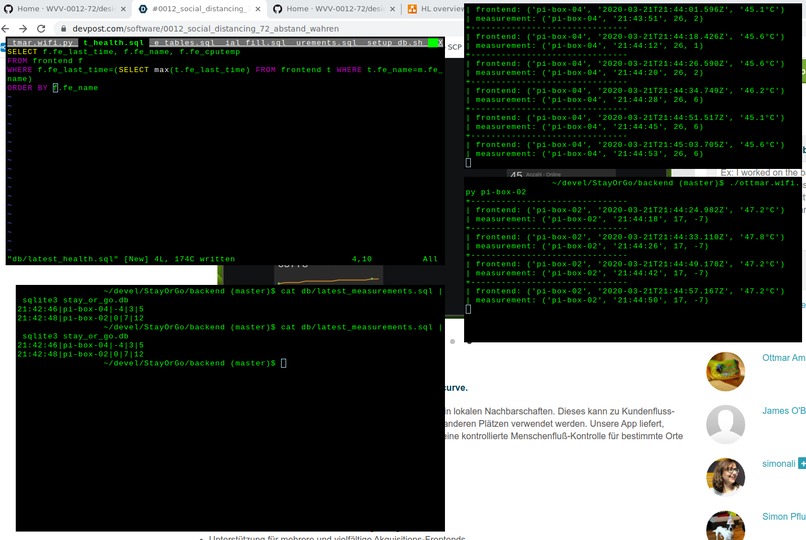Click the 'Anzahl - Online' counter label
Viewport: 806px width, 540px height.
click(543, 174)
